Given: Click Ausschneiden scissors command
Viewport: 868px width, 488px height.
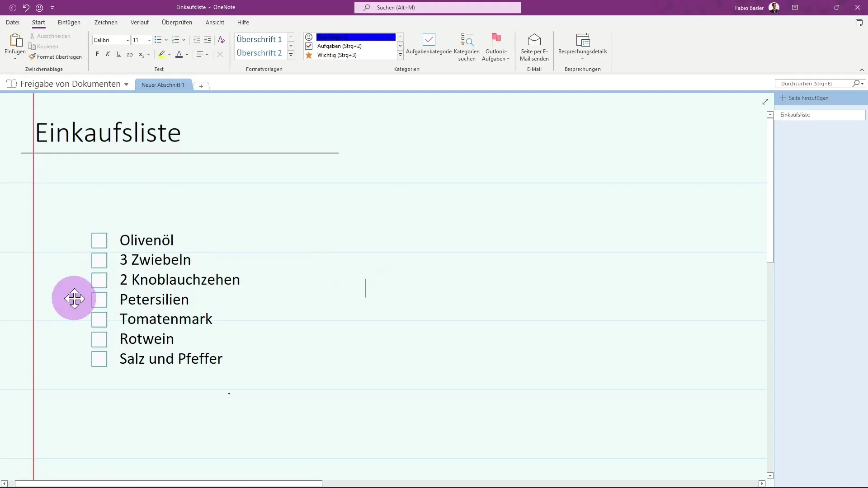Looking at the screenshot, I should (50, 36).
